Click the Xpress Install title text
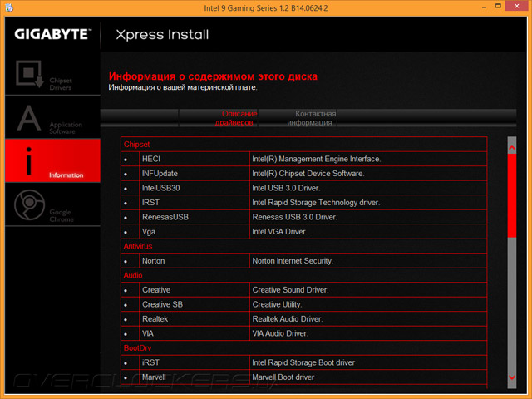The image size is (532, 399). (x=162, y=35)
